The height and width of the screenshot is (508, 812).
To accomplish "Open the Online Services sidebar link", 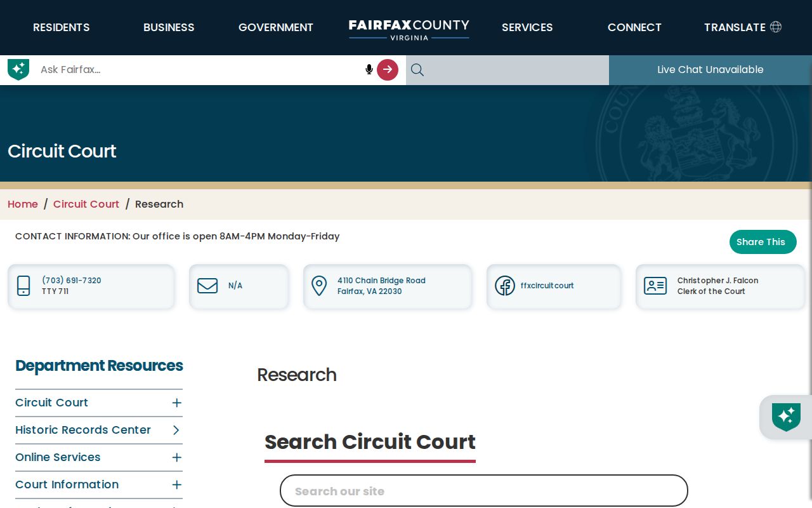I will 58,457.
